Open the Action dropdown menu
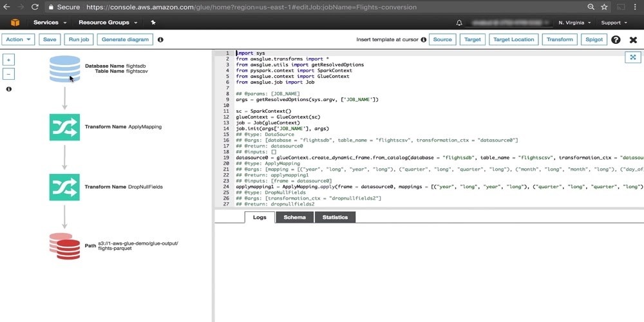Image resolution: width=644 pixels, height=322 pixels. click(18, 39)
